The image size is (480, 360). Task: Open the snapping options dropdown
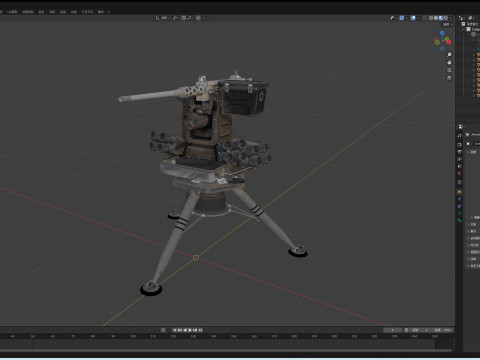[190, 18]
